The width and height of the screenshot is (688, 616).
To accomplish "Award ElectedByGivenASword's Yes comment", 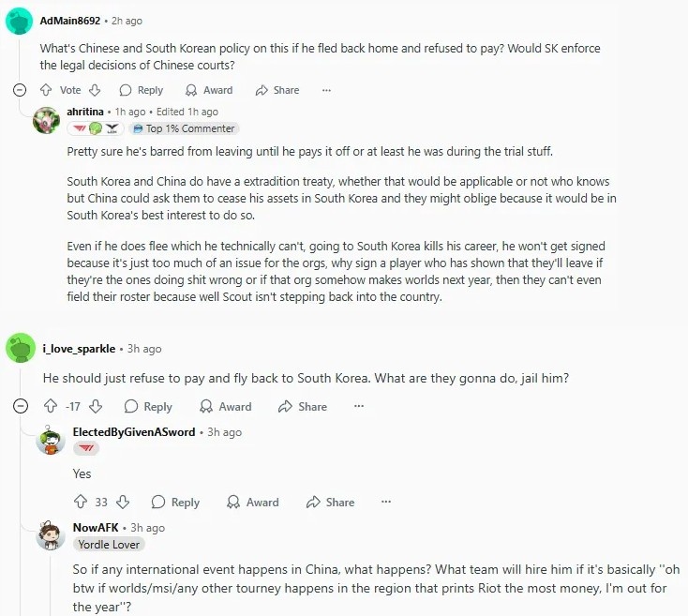I will click(x=253, y=502).
